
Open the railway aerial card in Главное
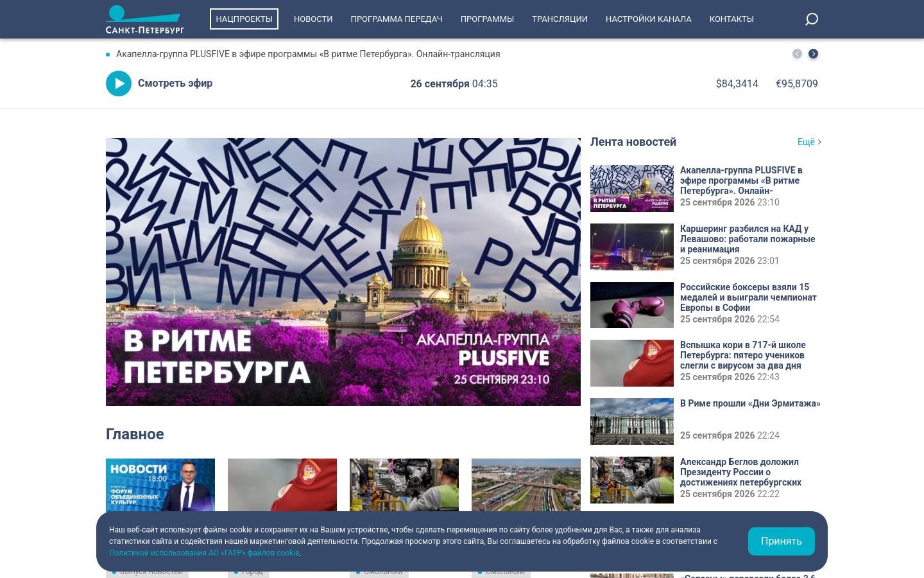(x=526, y=485)
